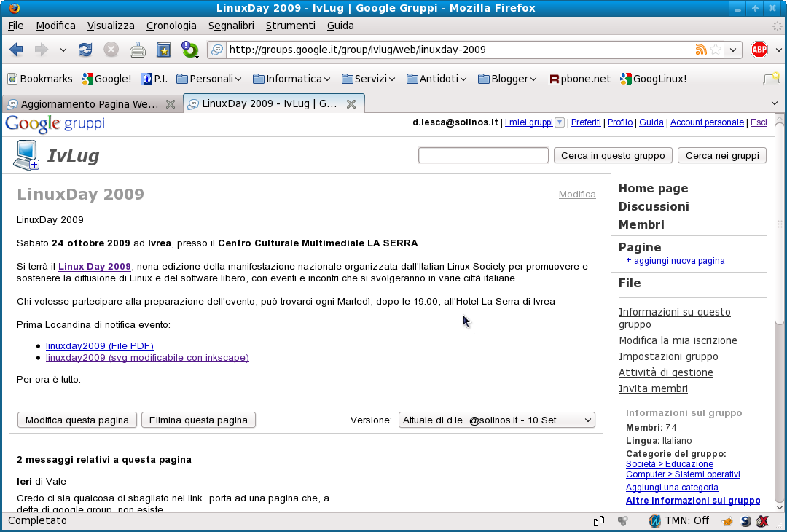Screen dimensions: 787x532
Task: Click the two-documents icon in the status bar
Action: (x=599, y=521)
